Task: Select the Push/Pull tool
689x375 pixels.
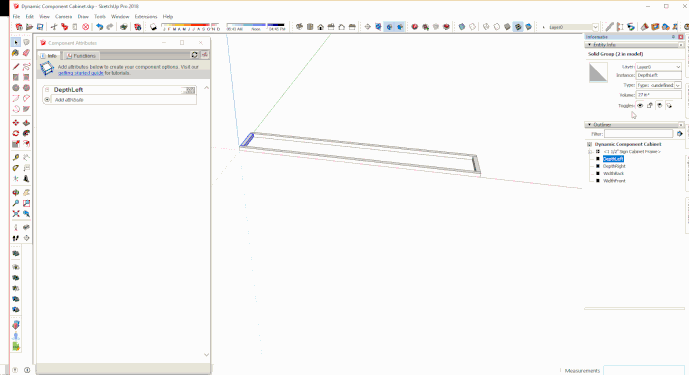Action: 26,123
